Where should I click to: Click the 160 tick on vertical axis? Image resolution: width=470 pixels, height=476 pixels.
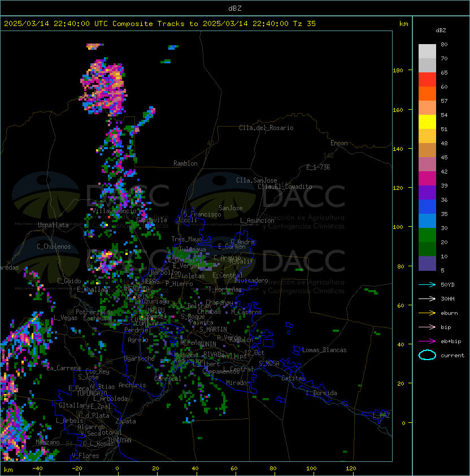pyautogui.click(x=398, y=110)
